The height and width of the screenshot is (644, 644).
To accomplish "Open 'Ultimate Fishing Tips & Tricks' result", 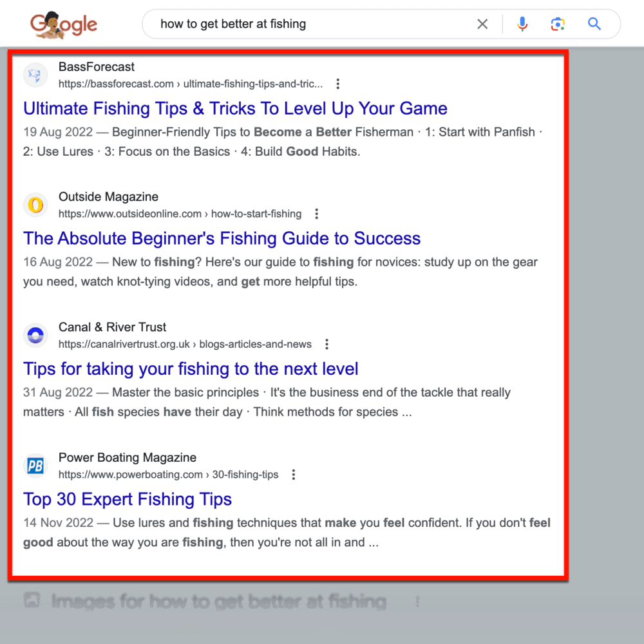I will [234, 108].
